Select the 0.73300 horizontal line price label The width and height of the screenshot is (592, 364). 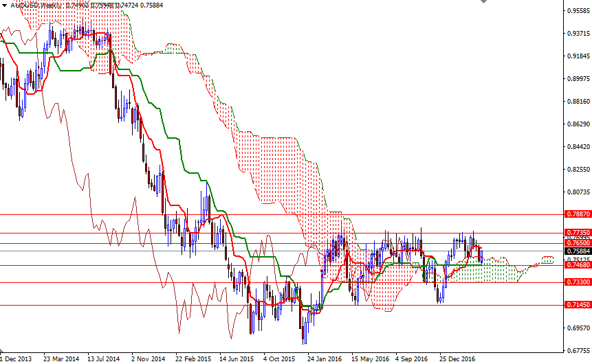(x=578, y=282)
